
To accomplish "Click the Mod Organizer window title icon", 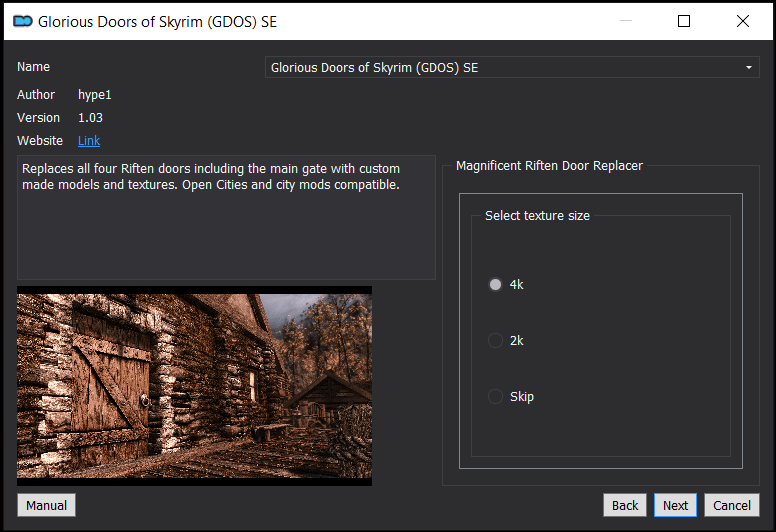I will pyautogui.click(x=23, y=21).
